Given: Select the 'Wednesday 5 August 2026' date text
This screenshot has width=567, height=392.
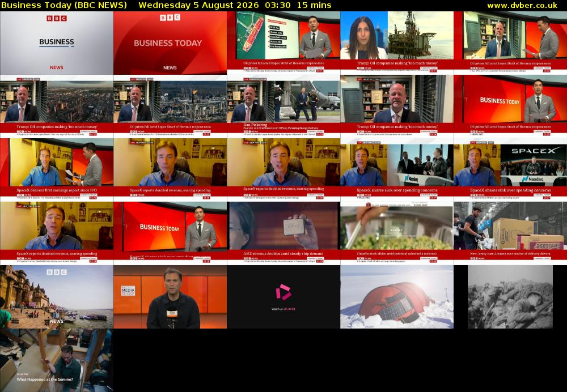Looking at the screenshot, I should [x=198, y=5].
